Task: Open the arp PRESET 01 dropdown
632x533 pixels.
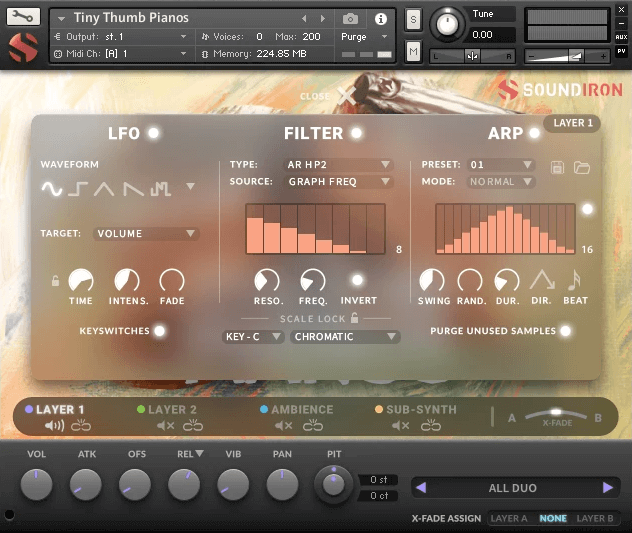Action: tap(501, 164)
